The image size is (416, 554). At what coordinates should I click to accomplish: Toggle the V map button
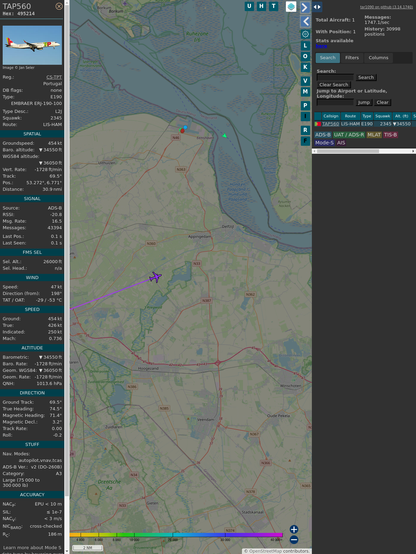(305, 81)
